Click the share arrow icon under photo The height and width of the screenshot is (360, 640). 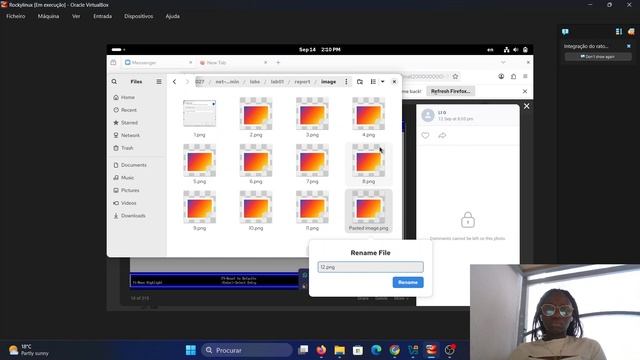pos(442,135)
